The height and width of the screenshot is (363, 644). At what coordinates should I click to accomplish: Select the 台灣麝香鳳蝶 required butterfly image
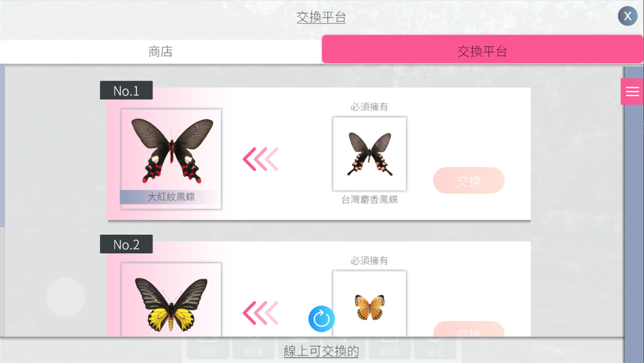(370, 153)
